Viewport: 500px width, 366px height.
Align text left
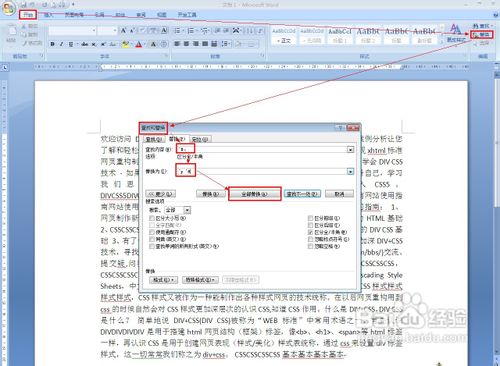pyautogui.click(x=177, y=44)
